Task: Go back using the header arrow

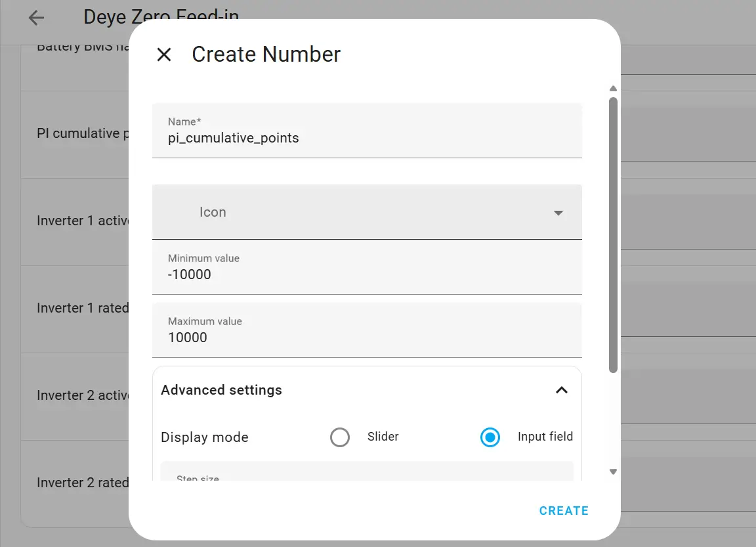Action: pos(36,18)
